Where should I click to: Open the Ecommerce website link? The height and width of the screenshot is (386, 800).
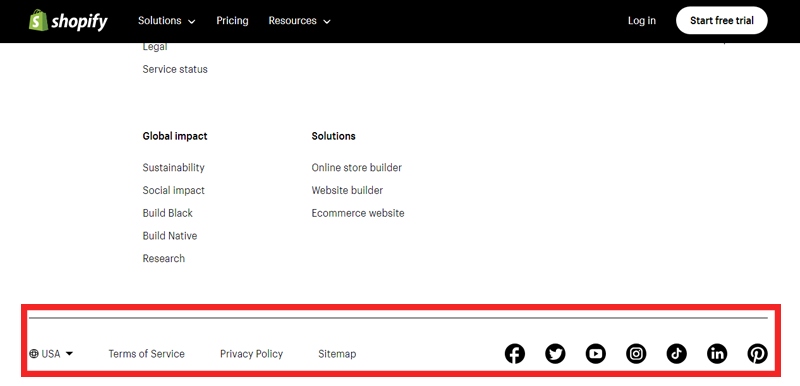[358, 213]
